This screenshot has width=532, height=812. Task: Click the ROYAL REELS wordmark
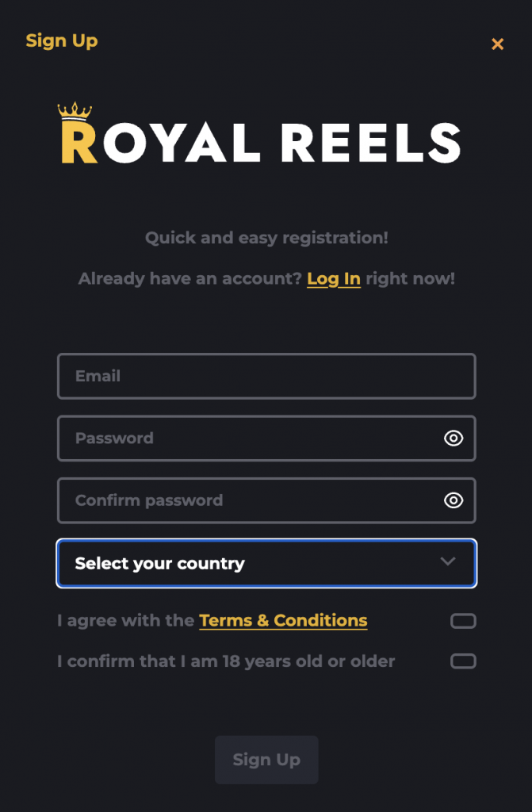(x=262, y=141)
